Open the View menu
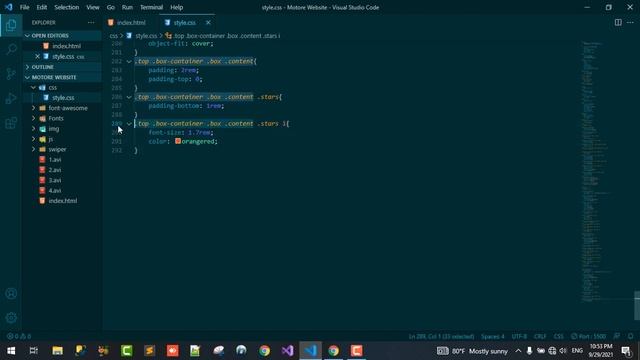640x360 pixels. click(x=93, y=7)
